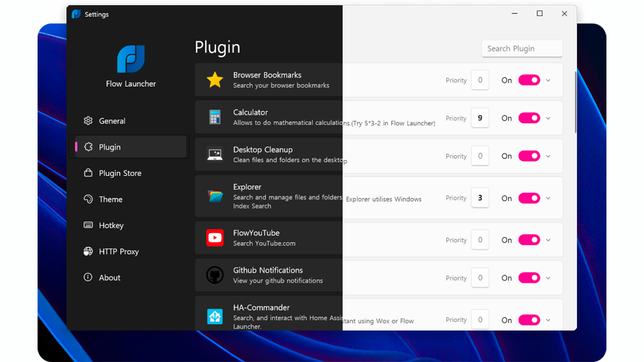Toggle Browser Bookmarks plugin off
The image size is (644, 362).
pyautogui.click(x=529, y=80)
